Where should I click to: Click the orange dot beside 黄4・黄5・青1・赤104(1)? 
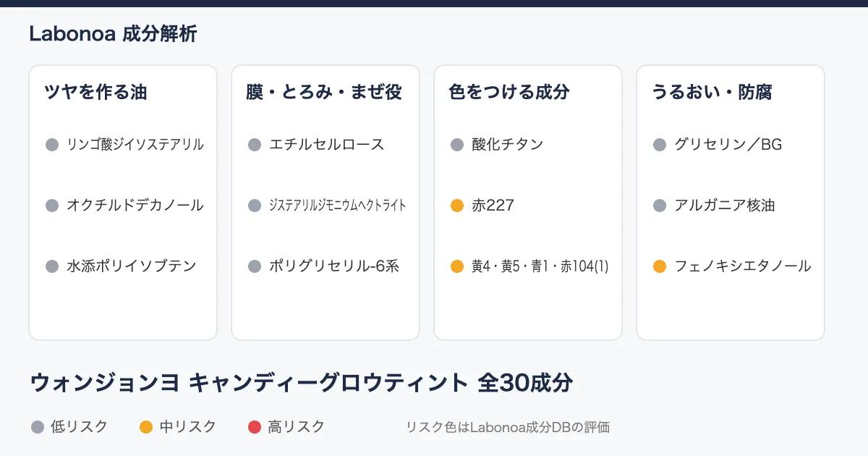[x=456, y=266]
